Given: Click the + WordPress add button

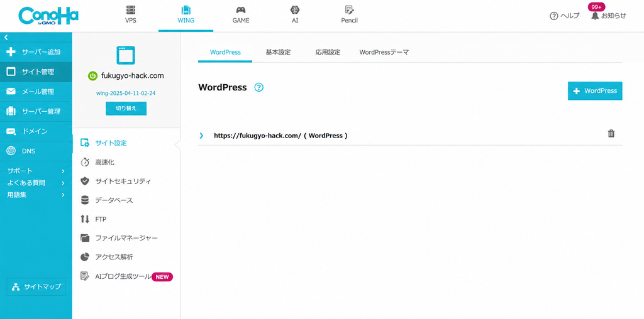Looking at the screenshot, I should tap(595, 91).
